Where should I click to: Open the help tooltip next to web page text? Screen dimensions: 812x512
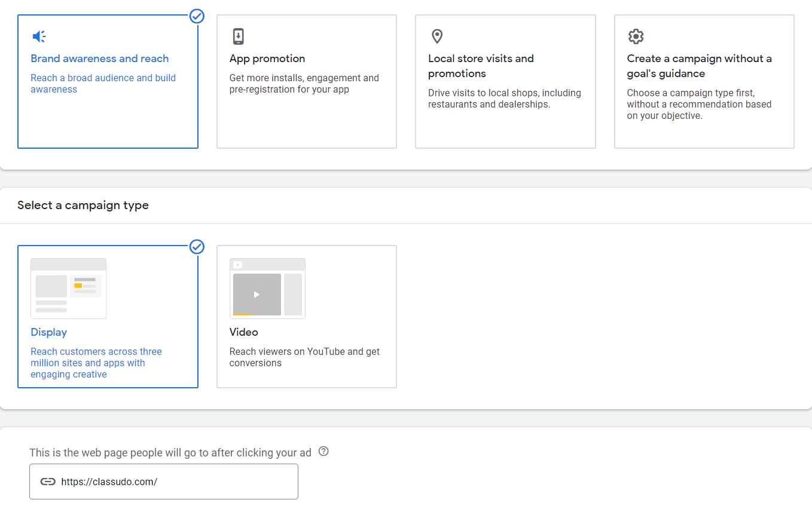click(323, 452)
